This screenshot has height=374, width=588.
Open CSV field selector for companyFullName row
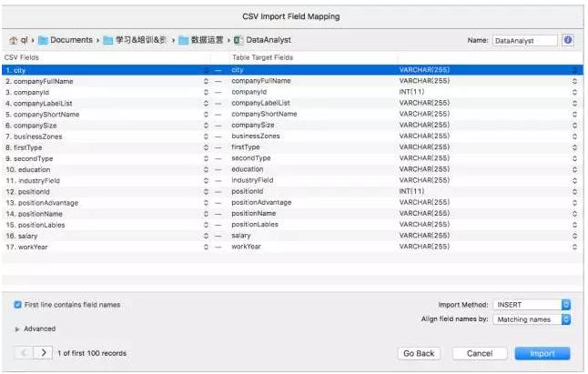[x=206, y=81]
